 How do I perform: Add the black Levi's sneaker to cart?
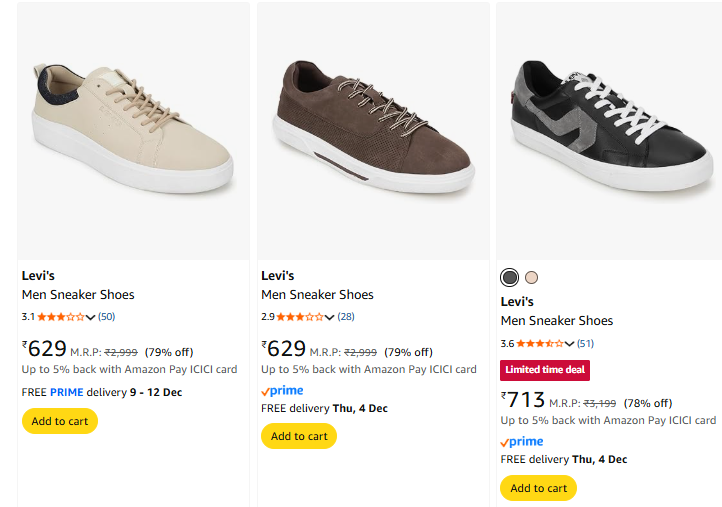coord(538,488)
